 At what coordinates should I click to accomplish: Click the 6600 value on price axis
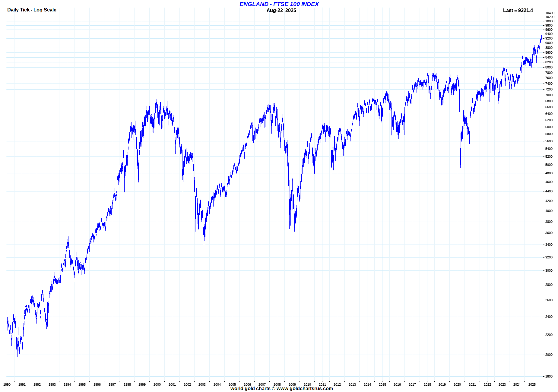pos(549,107)
